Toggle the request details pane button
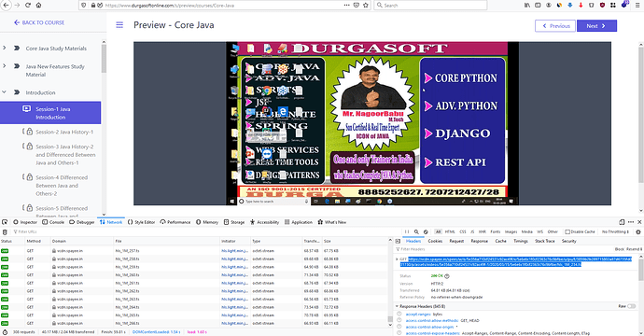644x336 pixels. click(398, 241)
